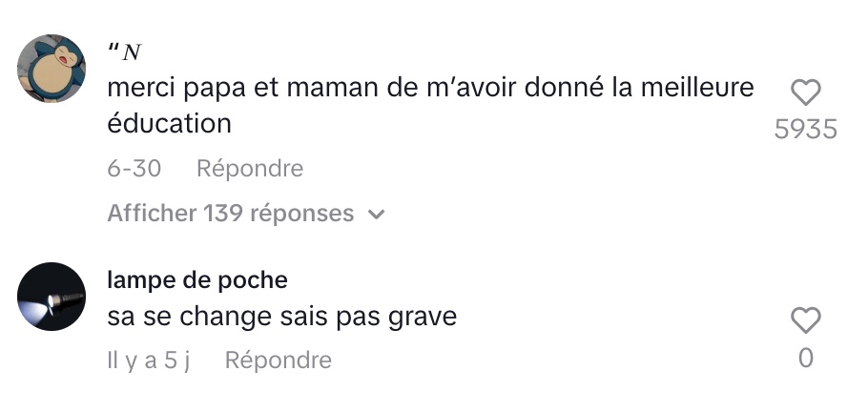Click the 6-30 comment date
This screenshot has height=412, width=868.
134,169
